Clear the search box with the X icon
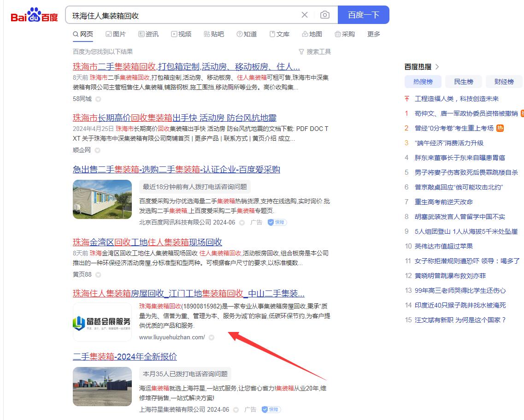Screen dimensions: 524x420 point(305,15)
